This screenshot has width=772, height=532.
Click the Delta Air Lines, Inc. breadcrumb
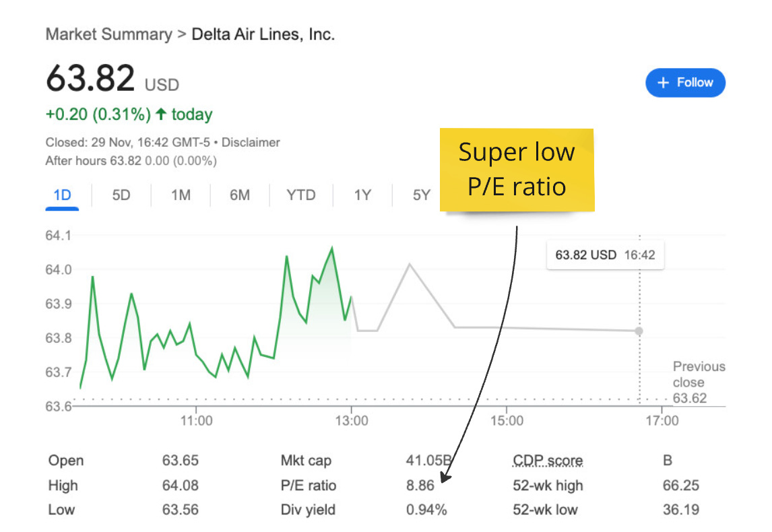pyautogui.click(x=263, y=34)
